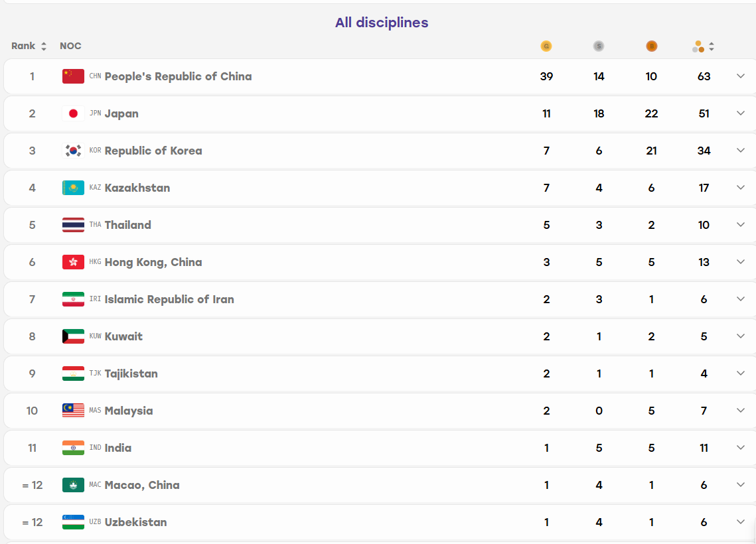
Task: Expand the Islamic Republic of Iran row
Action: (741, 299)
